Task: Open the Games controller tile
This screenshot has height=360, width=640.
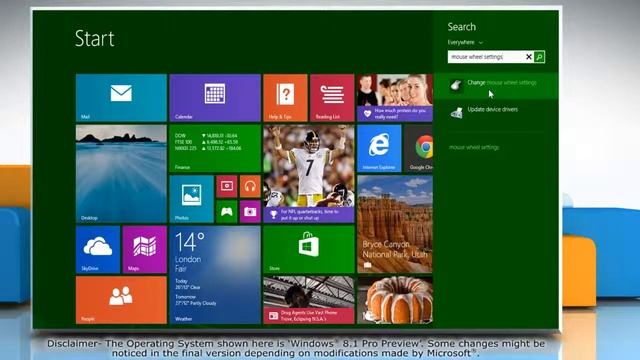Action: click(x=227, y=212)
